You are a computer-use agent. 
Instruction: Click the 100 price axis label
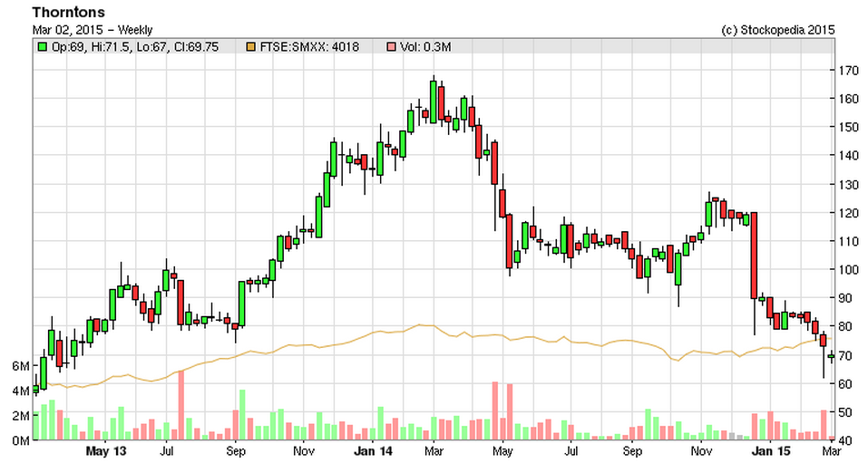click(849, 270)
